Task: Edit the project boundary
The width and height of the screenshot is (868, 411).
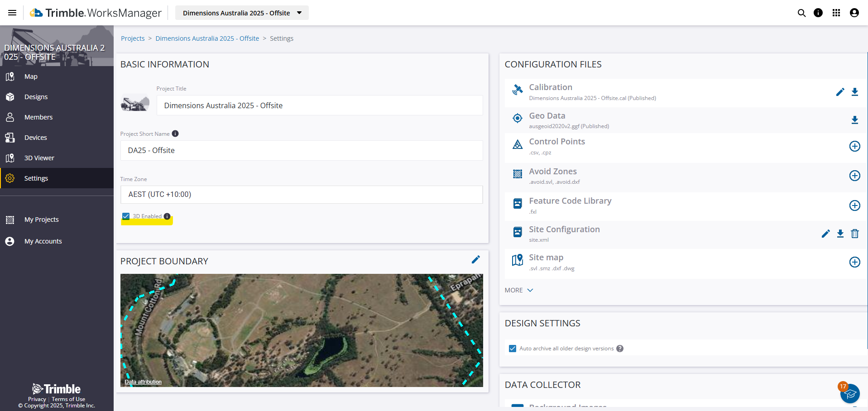Action: pyautogui.click(x=475, y=260)
